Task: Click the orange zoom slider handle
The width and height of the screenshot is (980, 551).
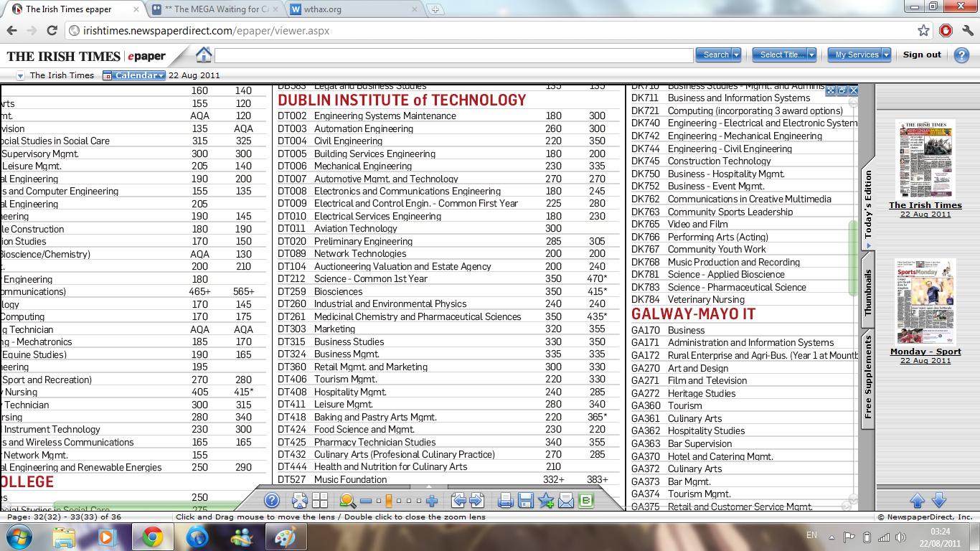Action: click(389, 501)
